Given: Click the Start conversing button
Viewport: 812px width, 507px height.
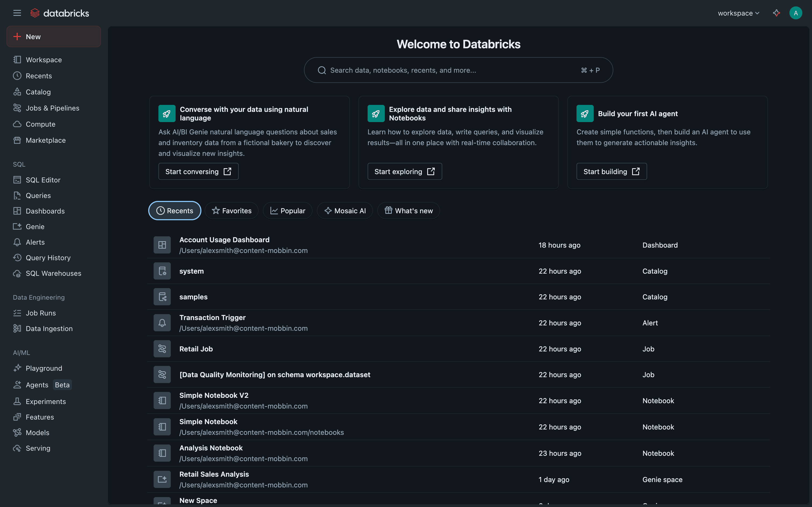Looking at the screenshot, I should point(198,172).
